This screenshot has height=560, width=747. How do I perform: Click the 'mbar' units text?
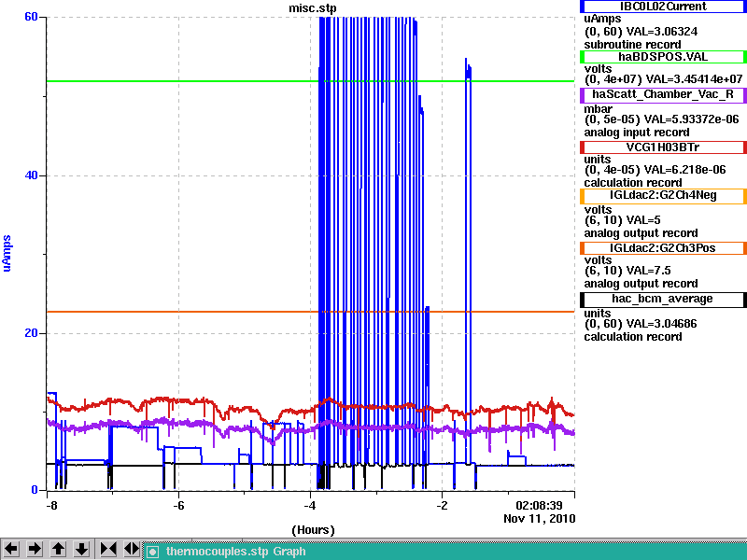(x=598, y=109)
